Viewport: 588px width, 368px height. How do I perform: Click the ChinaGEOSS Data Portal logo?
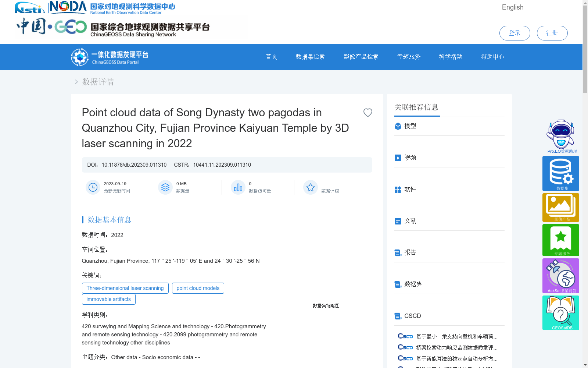pos(110,57)
